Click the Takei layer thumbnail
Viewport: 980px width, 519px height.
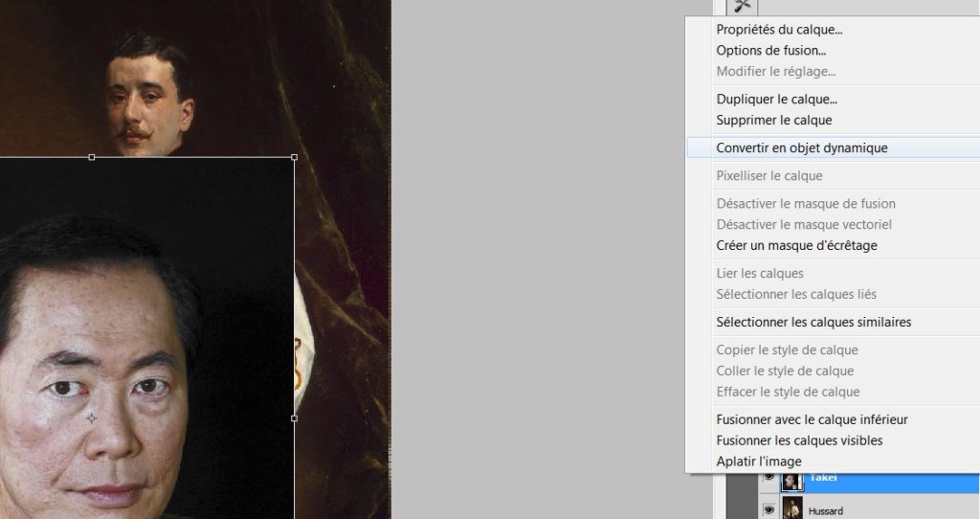point(791,481)
